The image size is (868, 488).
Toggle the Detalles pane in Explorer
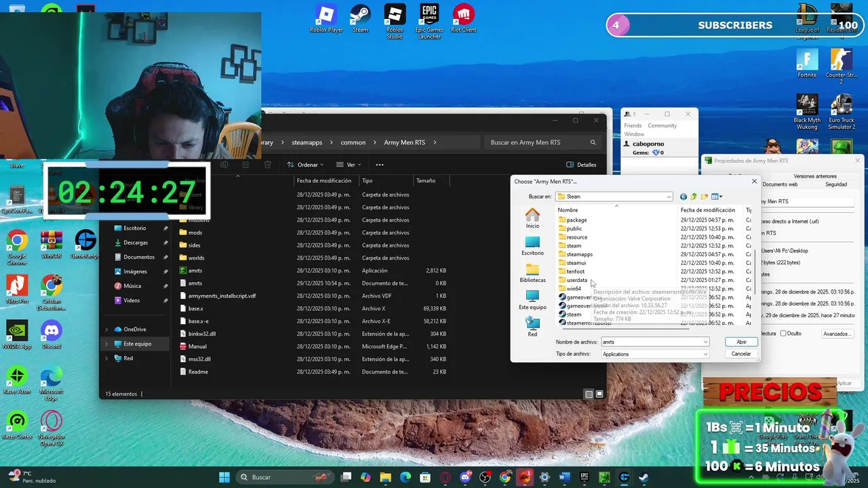(x=581, y=165)
